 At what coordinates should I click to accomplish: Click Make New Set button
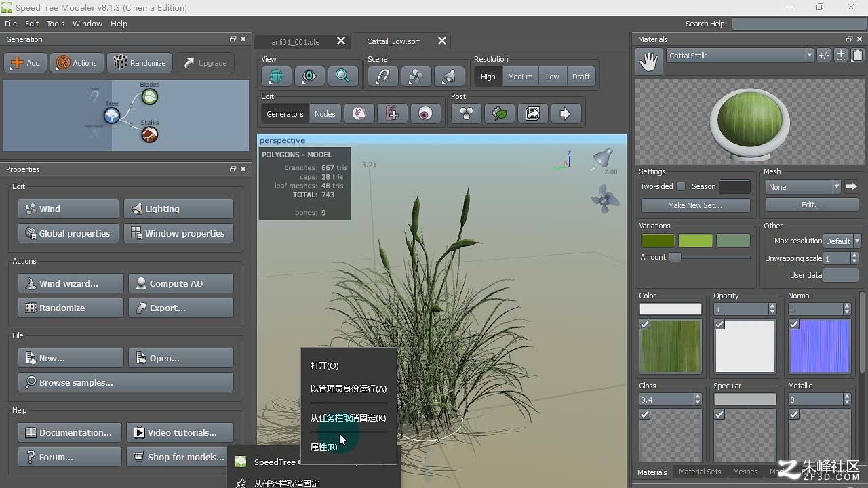pyautogui.click(x=695, y=205)
